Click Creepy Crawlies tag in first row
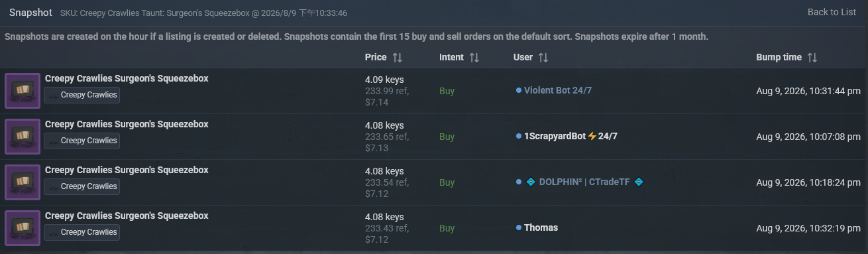The width and height of the screenshot is (868, 254). point(82,95)
